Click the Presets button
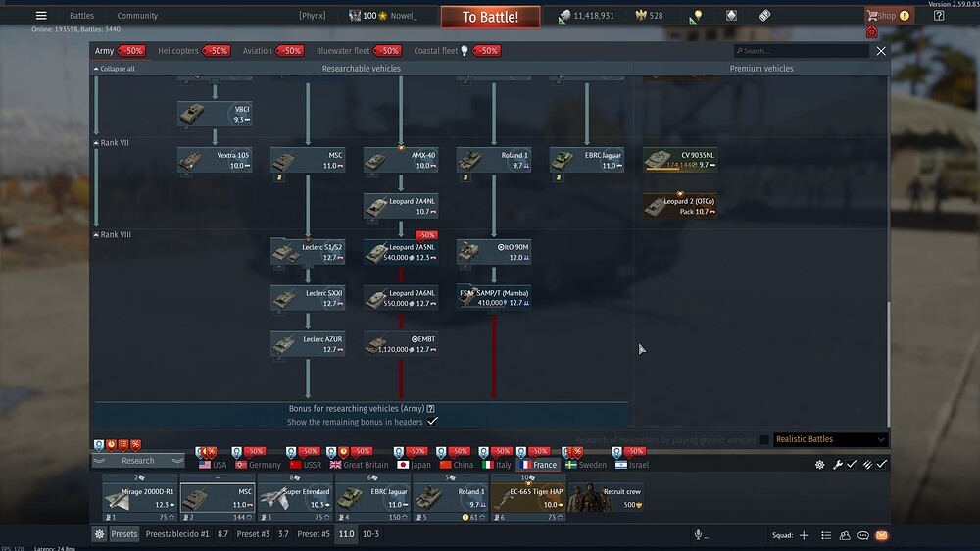980x551 pixels. point(123,534)
